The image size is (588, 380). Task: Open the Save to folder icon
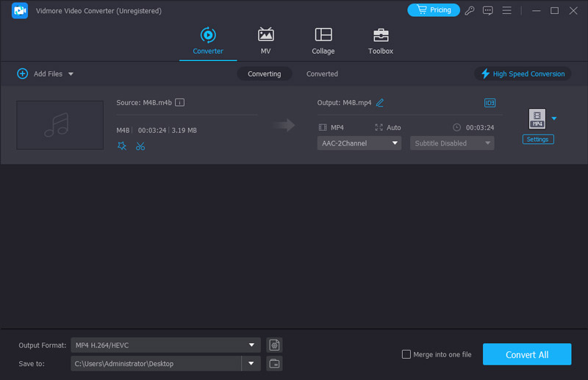click(x=274, y=363)
